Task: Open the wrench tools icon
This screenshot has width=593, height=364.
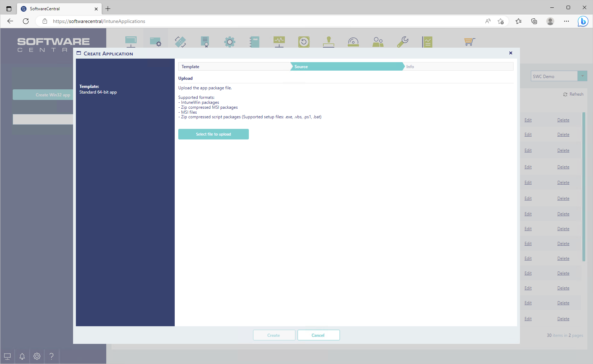Action: click(402, 42)
